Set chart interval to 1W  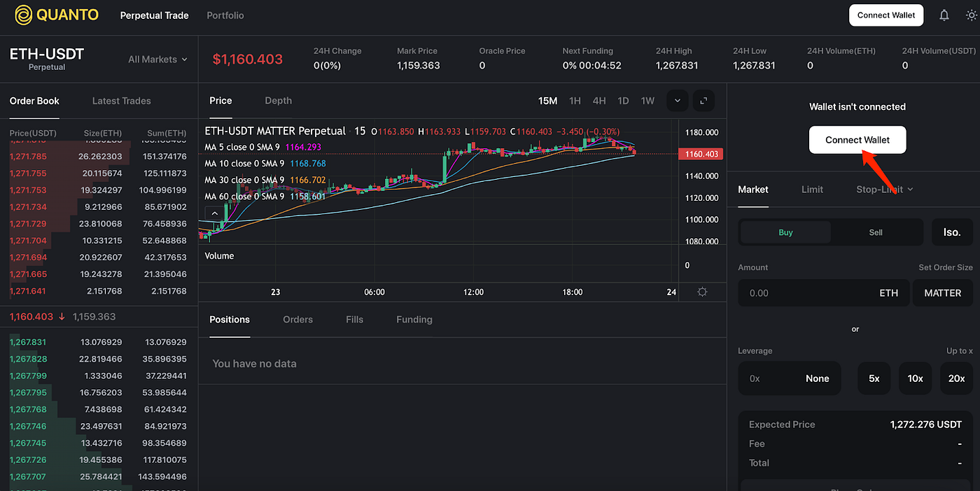pyautogui.click(x=647, y=101)
